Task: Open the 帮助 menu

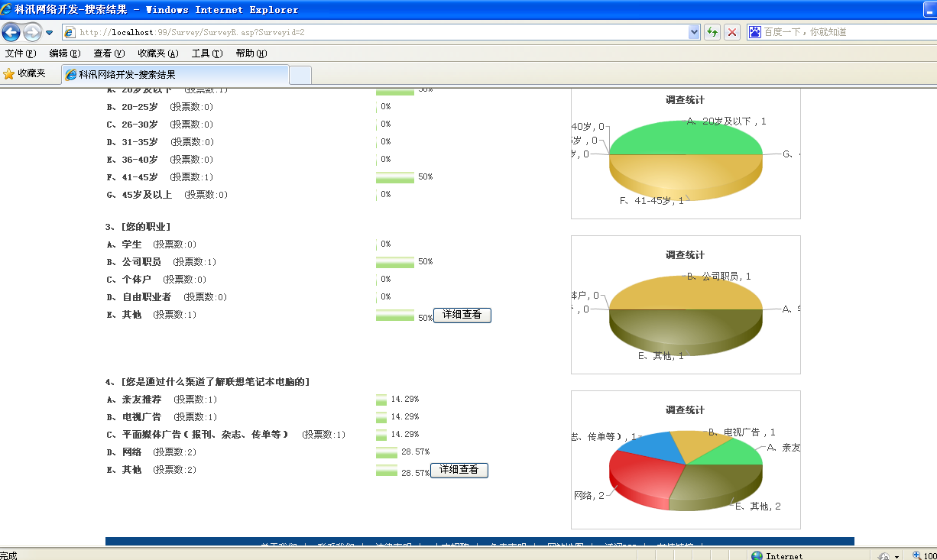Action: (x=249, y=53)
